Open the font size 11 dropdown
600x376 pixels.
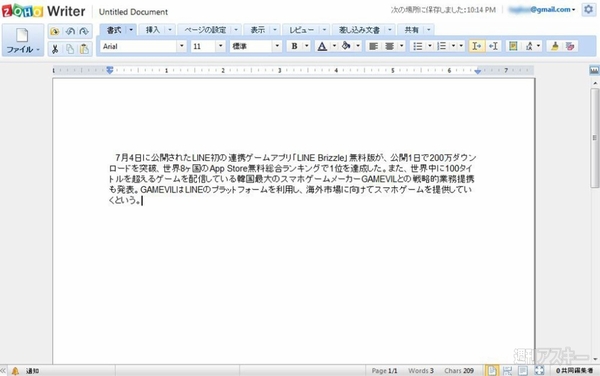[220, 46]
